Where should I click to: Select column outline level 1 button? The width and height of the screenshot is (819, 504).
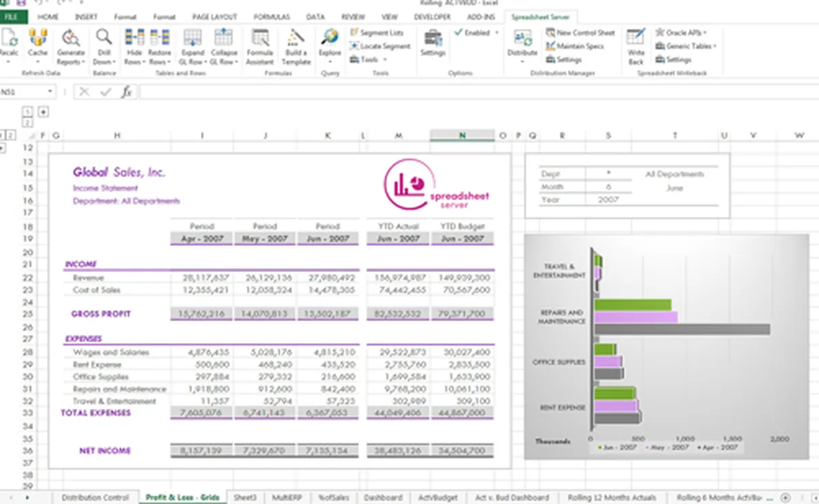(28, 111)
